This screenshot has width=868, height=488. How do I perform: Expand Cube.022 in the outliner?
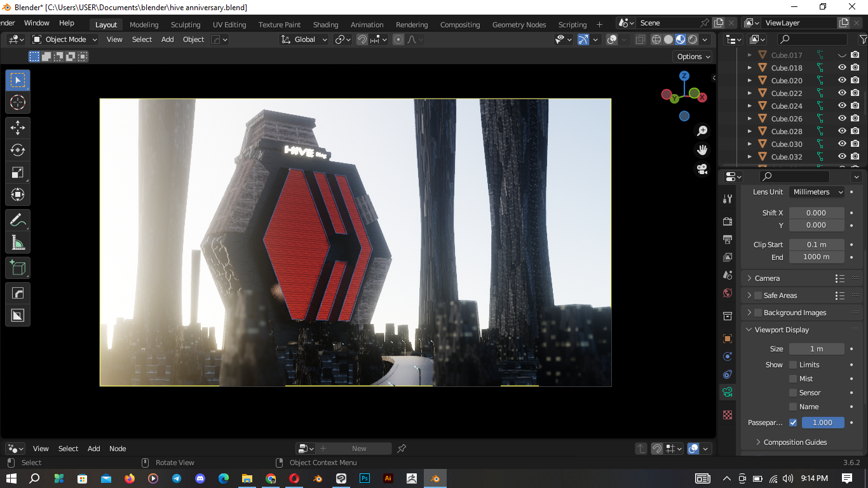[750, 93]
